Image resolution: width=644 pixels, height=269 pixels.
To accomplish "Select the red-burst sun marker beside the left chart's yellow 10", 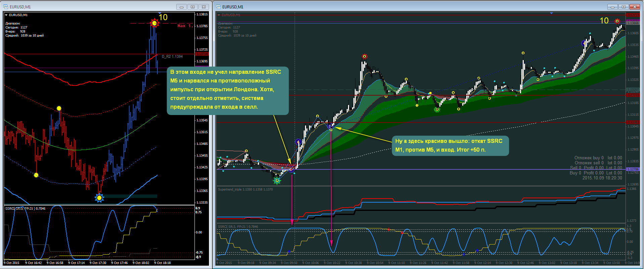I will point(154,23).
